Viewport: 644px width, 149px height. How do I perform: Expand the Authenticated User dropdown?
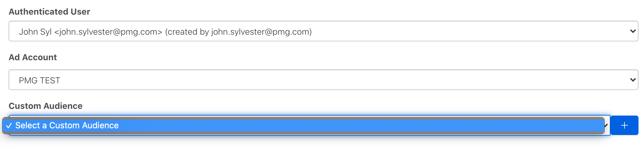(x=323, y=31)
